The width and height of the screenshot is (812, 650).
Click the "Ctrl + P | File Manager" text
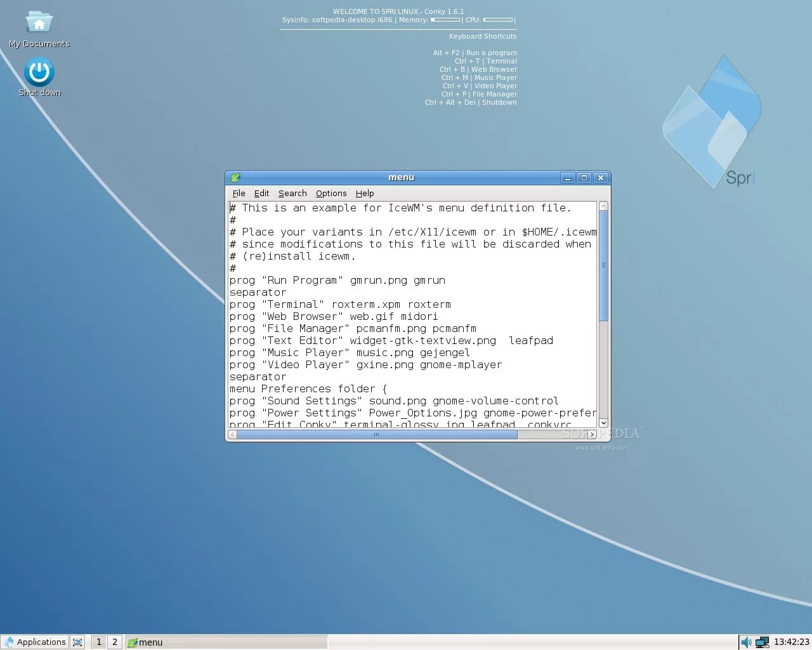click(x=480, y=94)
